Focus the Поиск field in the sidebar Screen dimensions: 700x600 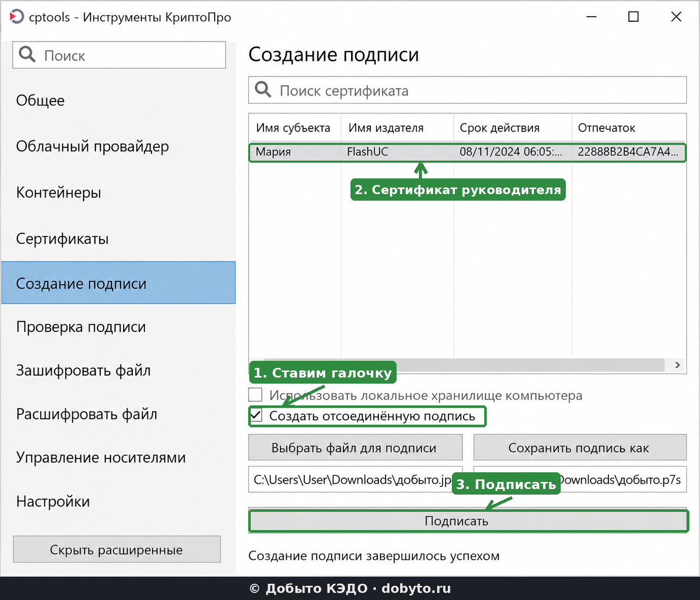[x=119, y=55]
